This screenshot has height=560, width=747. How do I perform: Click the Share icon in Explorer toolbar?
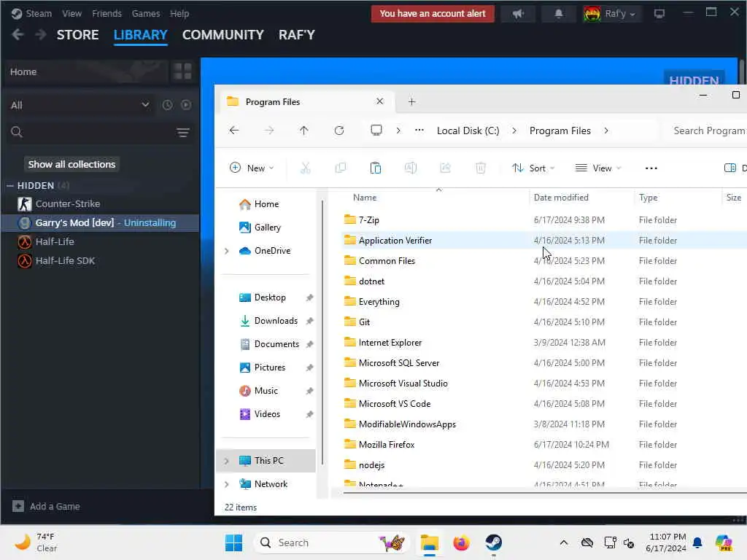coord(446,168)
